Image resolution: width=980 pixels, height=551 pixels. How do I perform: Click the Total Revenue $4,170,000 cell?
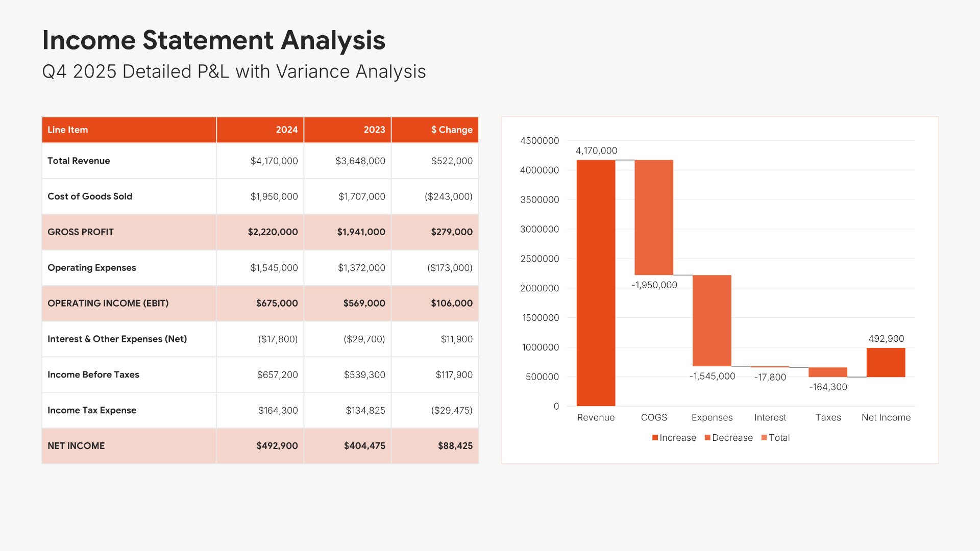click(274, 161)
